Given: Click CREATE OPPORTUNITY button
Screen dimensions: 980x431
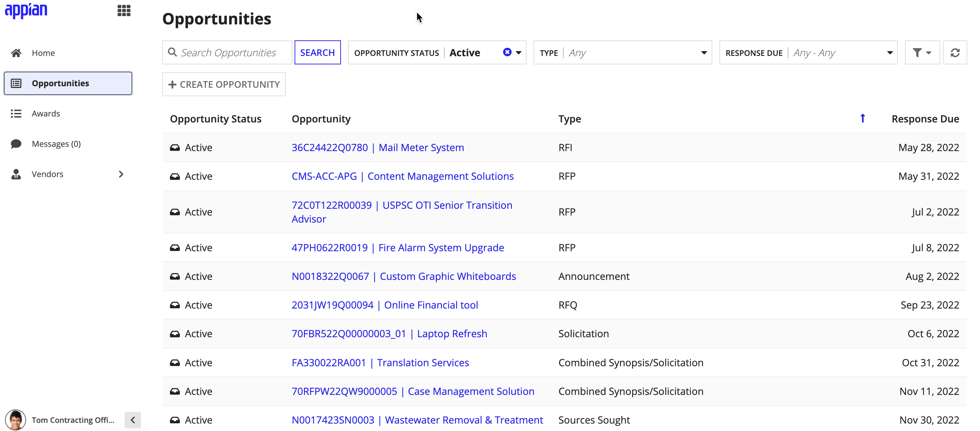Looking at the screenshot, I should [x=224, y=84].
